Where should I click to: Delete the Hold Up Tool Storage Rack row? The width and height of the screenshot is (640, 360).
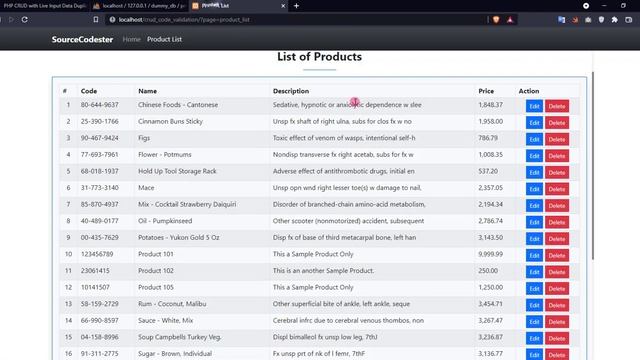[557, 173]
